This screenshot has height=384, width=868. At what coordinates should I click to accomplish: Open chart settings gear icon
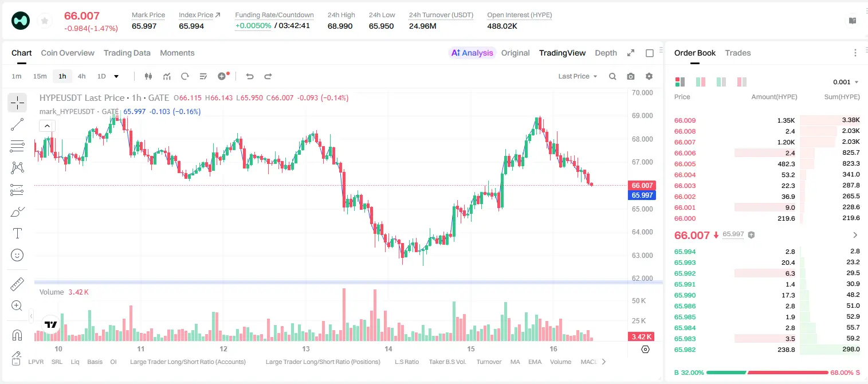point(649,76)
